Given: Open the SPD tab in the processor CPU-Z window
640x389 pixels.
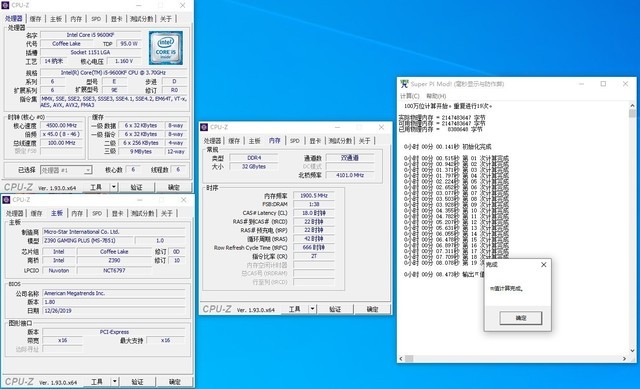Looking at the screenshot, I should [x=96, y=19].
